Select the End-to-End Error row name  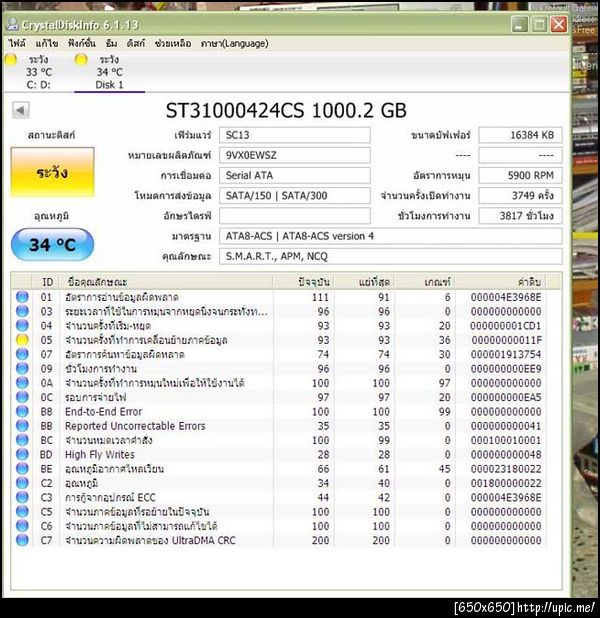pyautogui.click(x=103, y=411)
